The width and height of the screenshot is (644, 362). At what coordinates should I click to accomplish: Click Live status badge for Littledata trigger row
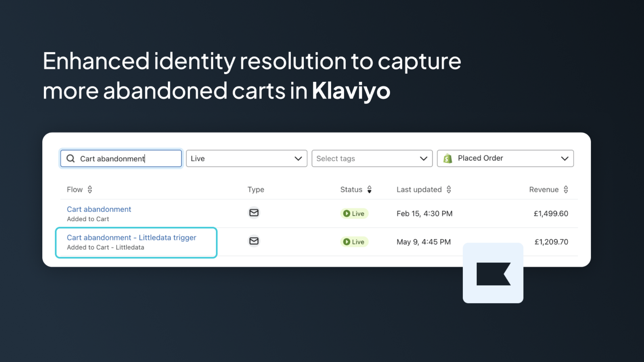pyautogui.click(x=354, y=242)
